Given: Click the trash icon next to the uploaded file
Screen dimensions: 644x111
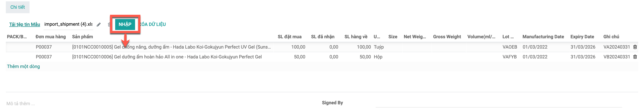Looking at the screenshot, I should pyautogui.click(x=109, y=24).
